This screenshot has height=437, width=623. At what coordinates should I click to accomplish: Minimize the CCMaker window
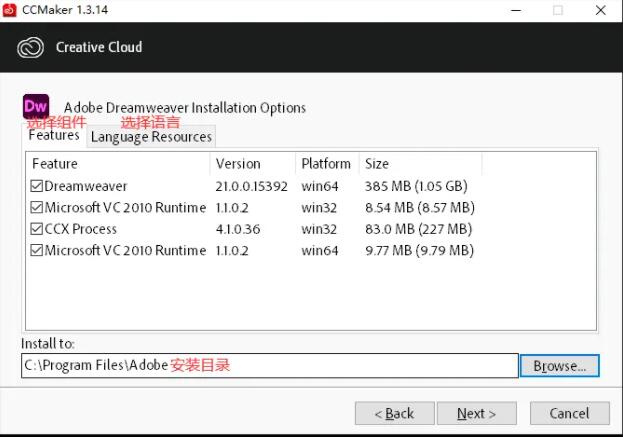(x=516, y=10)
